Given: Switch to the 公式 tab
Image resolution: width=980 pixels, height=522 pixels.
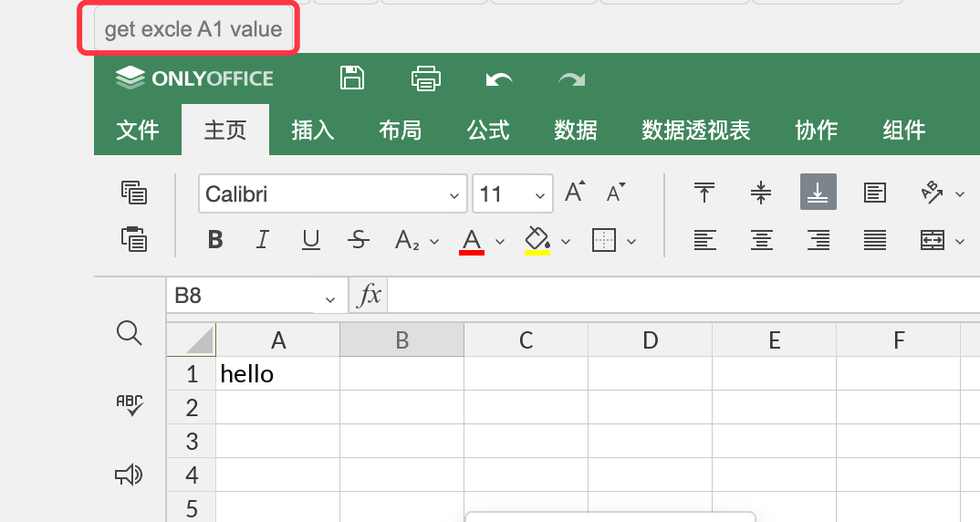Looking at the screenshot, I should click(488, 130).
